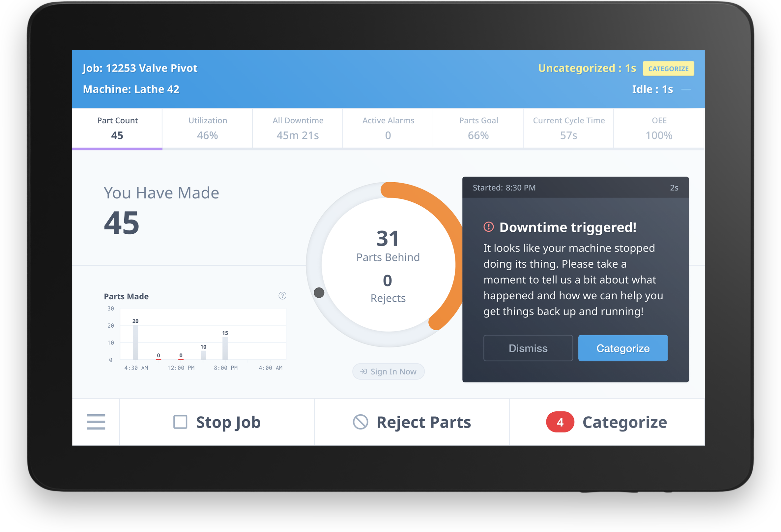The width and height of the screenshot is (781, 532).
Task: Click the Sign In Now icon
Action: click(x=362, y=372)
